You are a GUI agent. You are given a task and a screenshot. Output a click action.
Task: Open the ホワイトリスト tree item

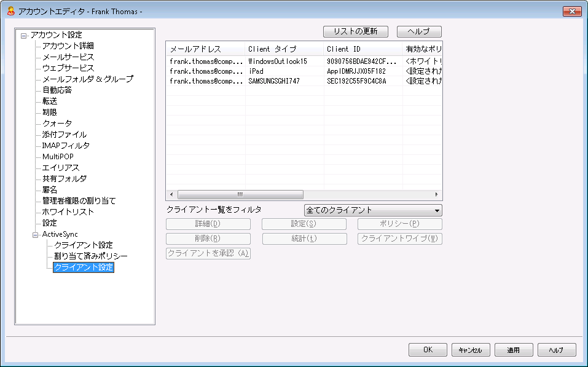(68, 212)
